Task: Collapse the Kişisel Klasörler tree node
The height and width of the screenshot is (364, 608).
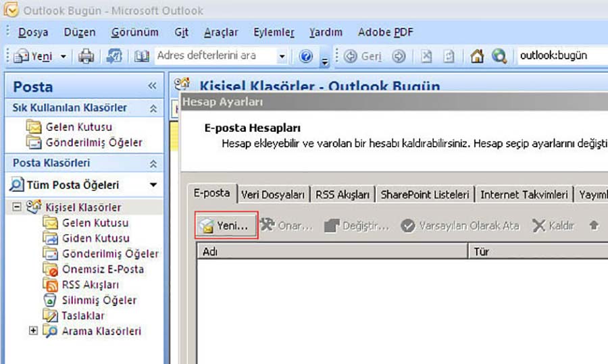Action: (x=17, y=207)
